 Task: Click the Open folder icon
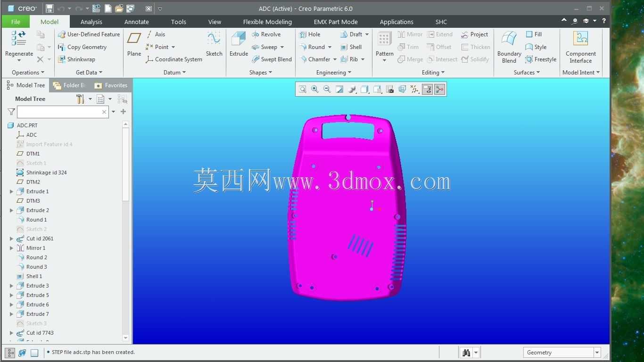[119, 8]
